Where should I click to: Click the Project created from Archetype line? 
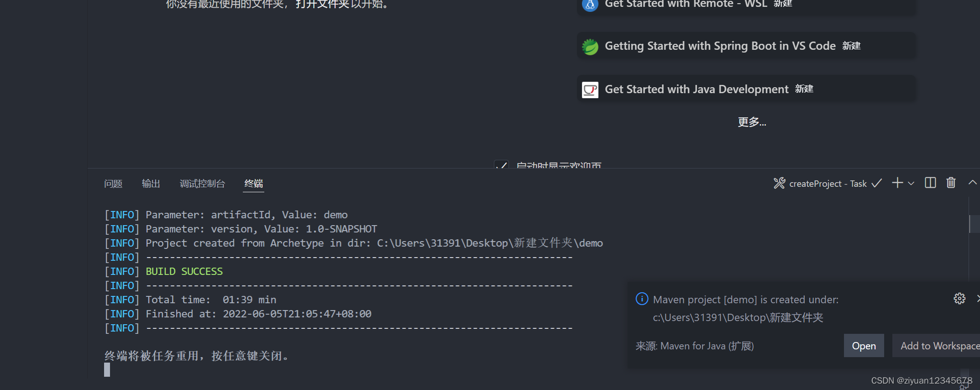click(354, 243)
